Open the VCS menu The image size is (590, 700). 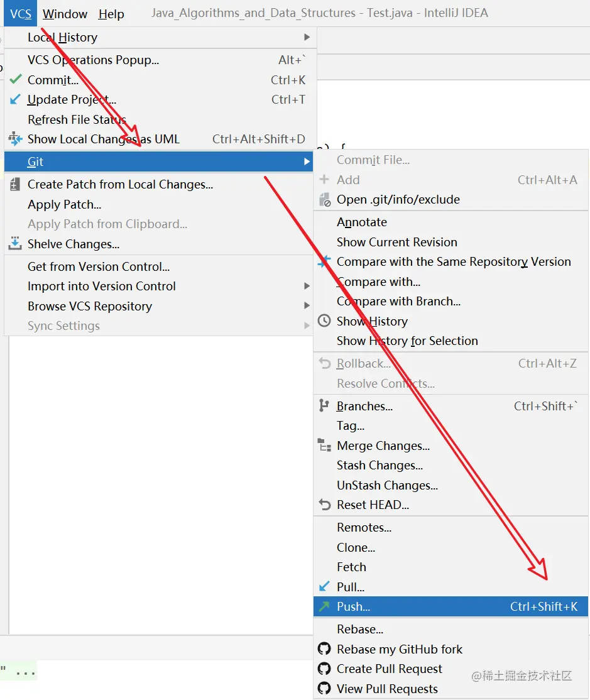point(21,14)
